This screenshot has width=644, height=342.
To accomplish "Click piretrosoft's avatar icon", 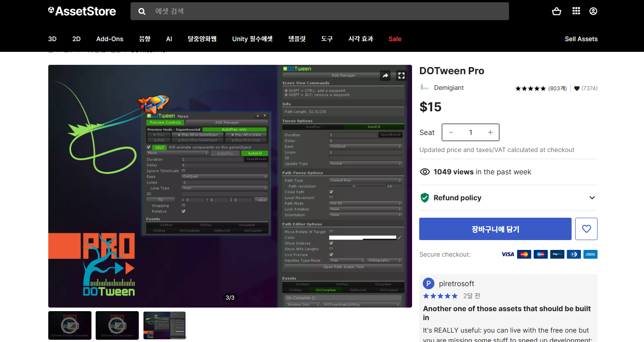I will click(429, 283).
